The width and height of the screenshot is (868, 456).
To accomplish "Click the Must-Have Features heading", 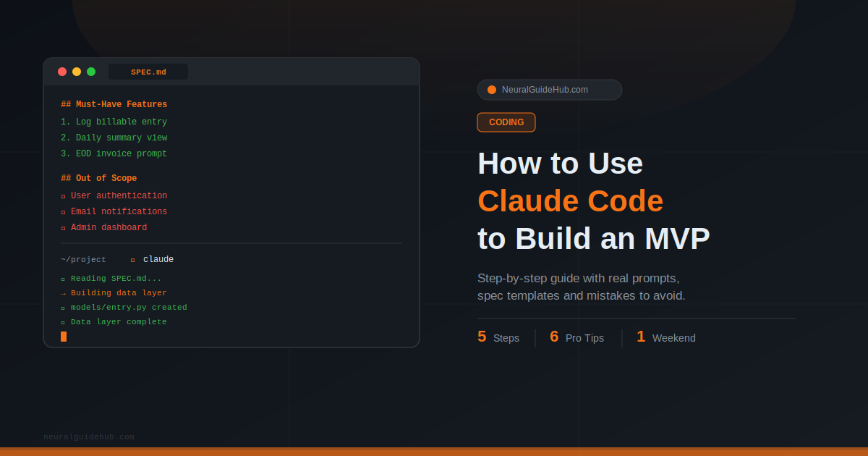I will 114,105.
